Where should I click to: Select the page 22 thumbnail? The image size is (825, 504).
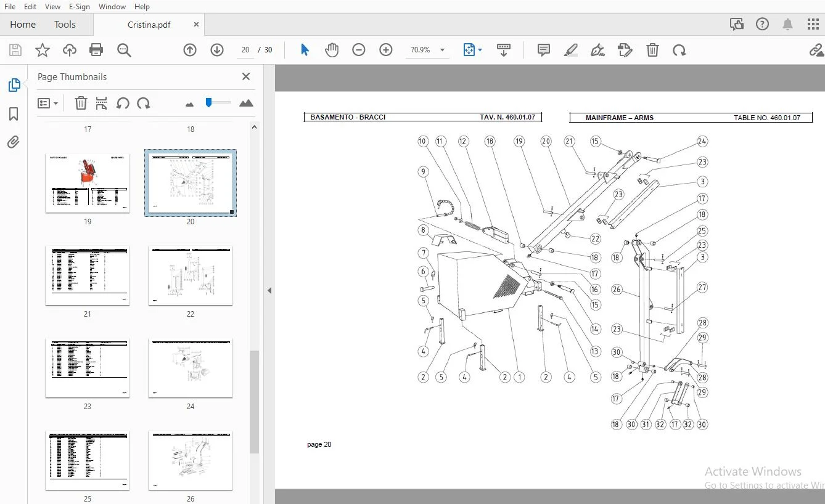point(191,276)
